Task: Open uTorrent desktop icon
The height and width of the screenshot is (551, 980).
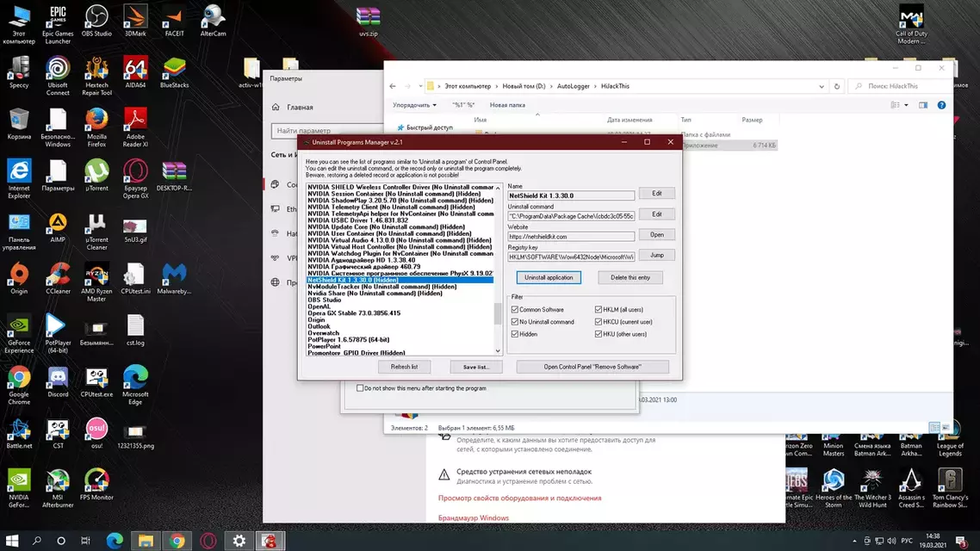Action: [96, 175]
